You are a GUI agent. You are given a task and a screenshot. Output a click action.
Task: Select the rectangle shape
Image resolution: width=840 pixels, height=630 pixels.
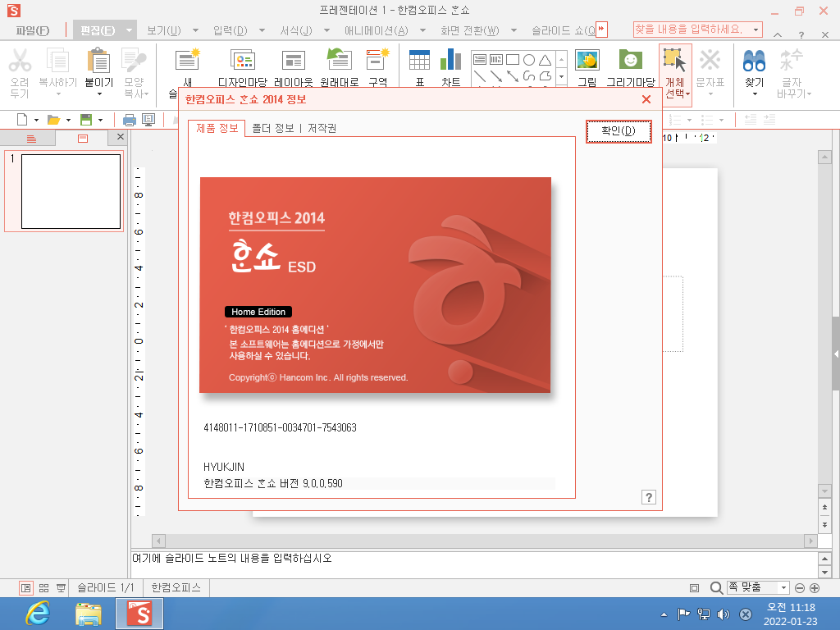click(x=513, y=59)
